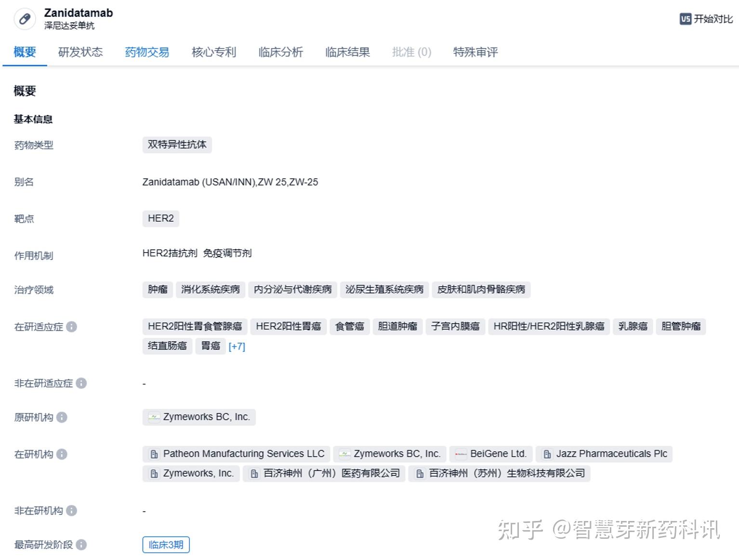Click the 临床3期 stage badge
Screen dimensions: 739x560
(x=166, y=545)
